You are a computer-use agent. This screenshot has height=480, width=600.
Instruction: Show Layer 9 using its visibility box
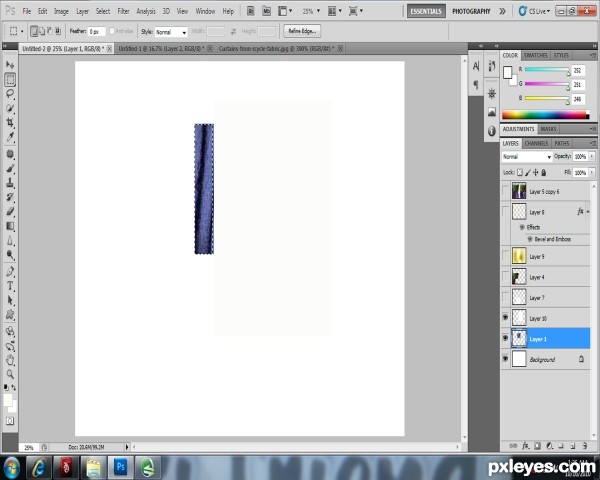tap(505, 256)
